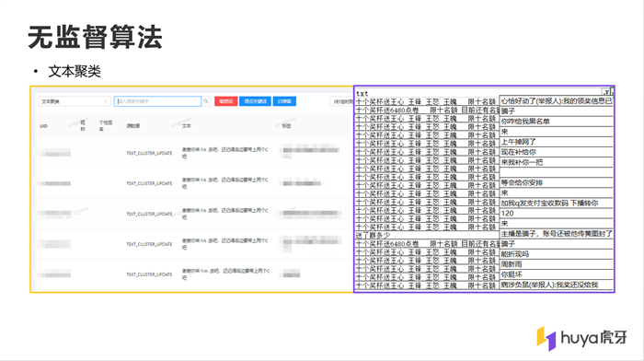Select the UID column header
Screen dimensions: 644x361
43,126
